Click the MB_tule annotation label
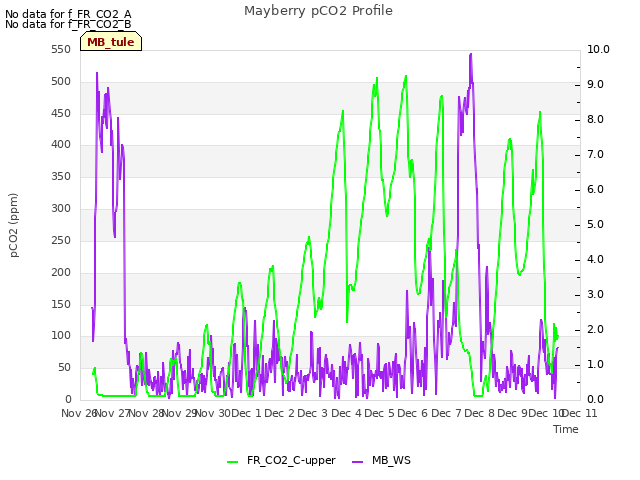This screenshot has height=480, width=640. [111, 42]
